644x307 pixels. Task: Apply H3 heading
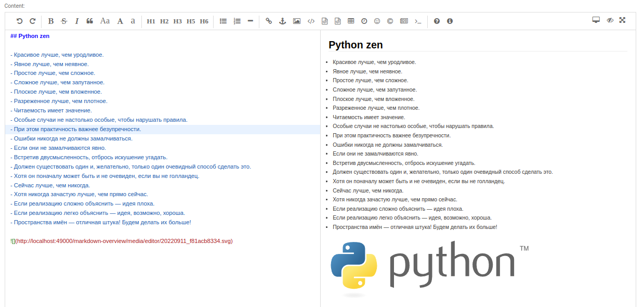pyautogui.click(x=177, y=21)
